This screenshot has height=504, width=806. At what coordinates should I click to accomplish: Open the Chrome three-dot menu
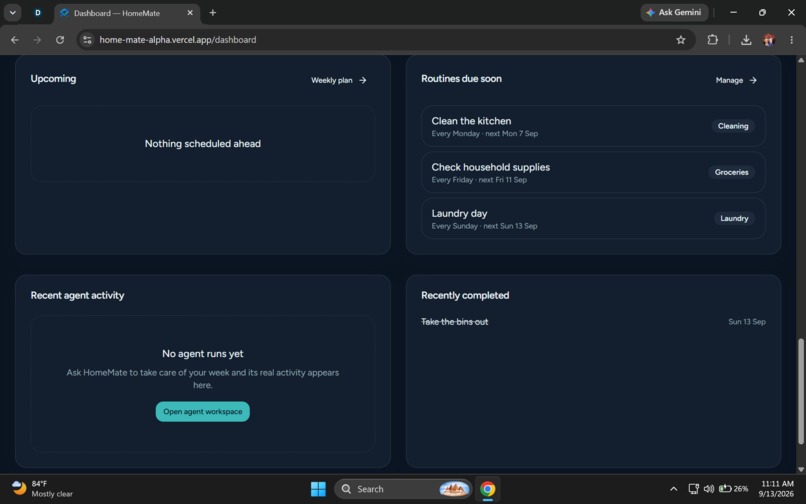[792, 40]
